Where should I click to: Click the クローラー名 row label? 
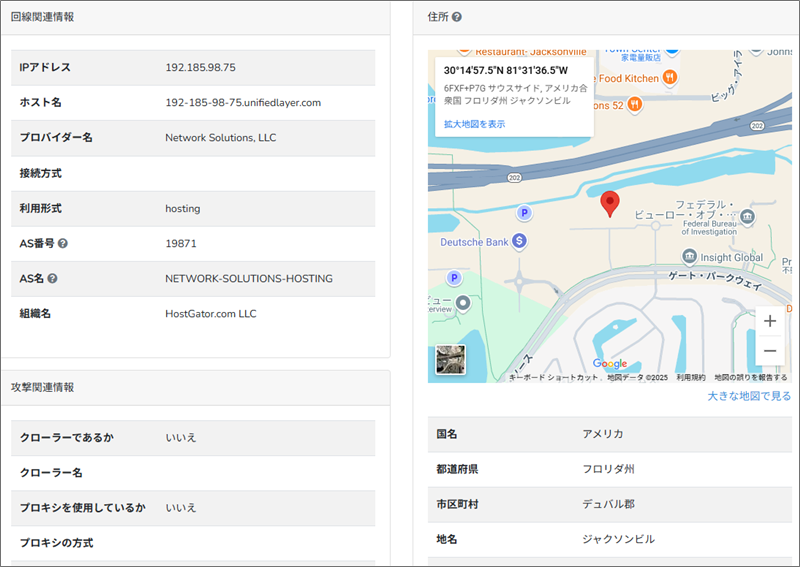point(51,473)
